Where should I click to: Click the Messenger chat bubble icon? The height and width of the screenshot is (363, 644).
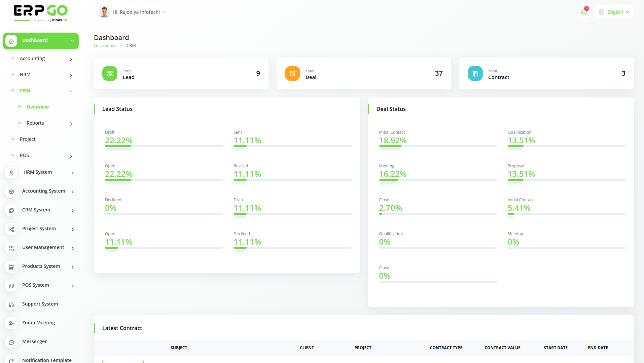pos(11,342)
